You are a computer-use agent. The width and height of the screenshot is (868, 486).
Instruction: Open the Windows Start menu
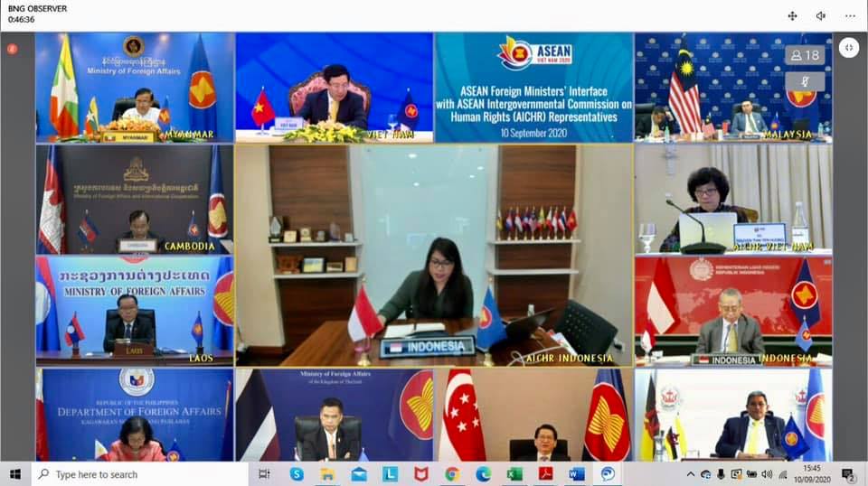(15, 474)
